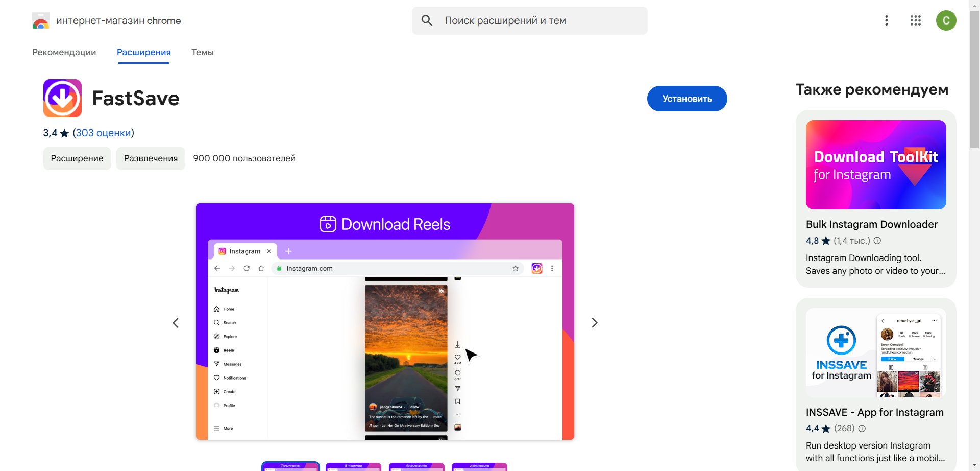
Task: Click the FastSave extension logo
Action: pyautogui.click(x=62, y=98)
